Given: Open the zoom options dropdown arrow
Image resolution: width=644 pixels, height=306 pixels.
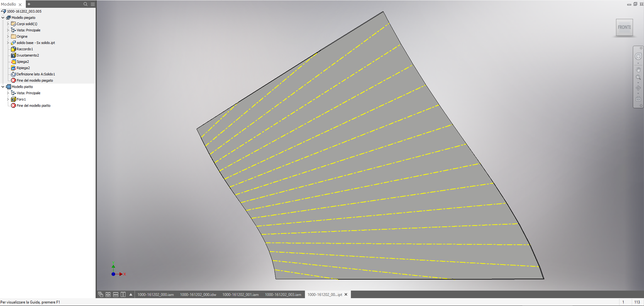Looking at the screenshot, I should click(x=638, y=83).
